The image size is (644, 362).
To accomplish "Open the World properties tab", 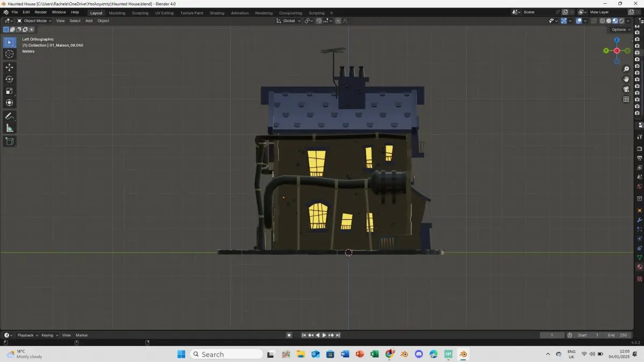I will 639,187.
